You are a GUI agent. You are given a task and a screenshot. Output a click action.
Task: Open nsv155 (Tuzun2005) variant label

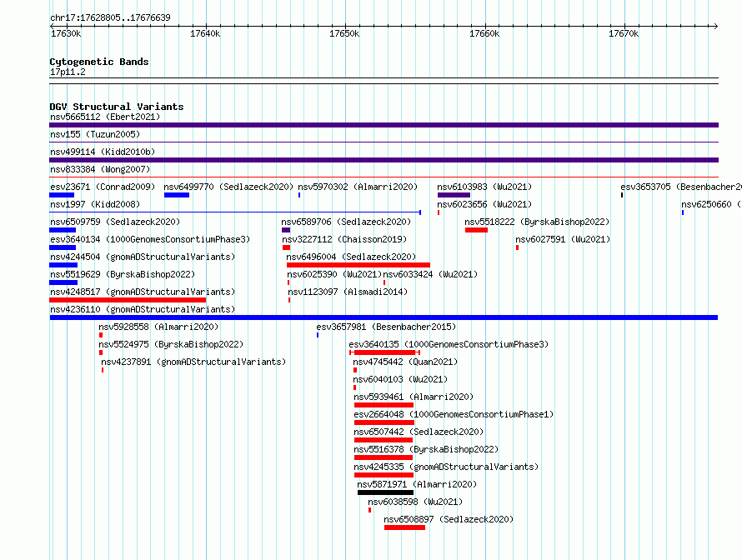click(95, 134)
